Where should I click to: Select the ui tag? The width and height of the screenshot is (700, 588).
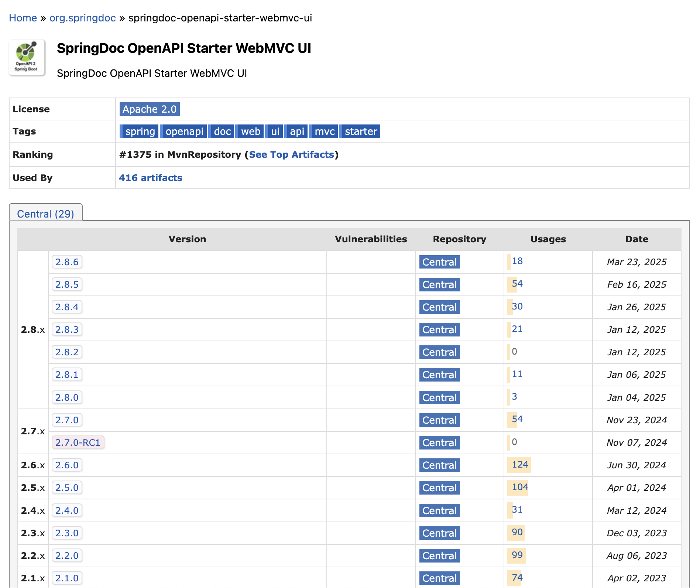(275, 131)
